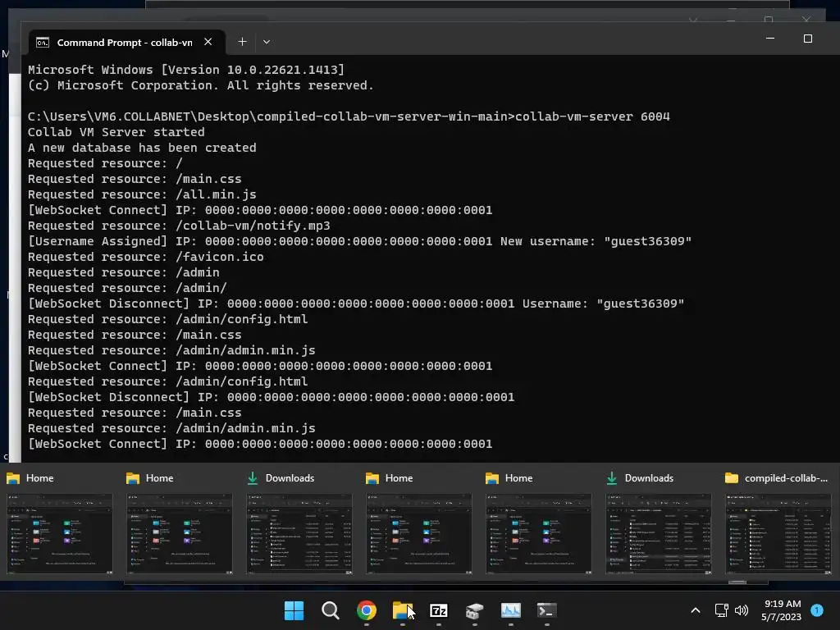Open 7-Zip from the taskbar
This screenshot has width=840, height=630.
click(439, 610)
